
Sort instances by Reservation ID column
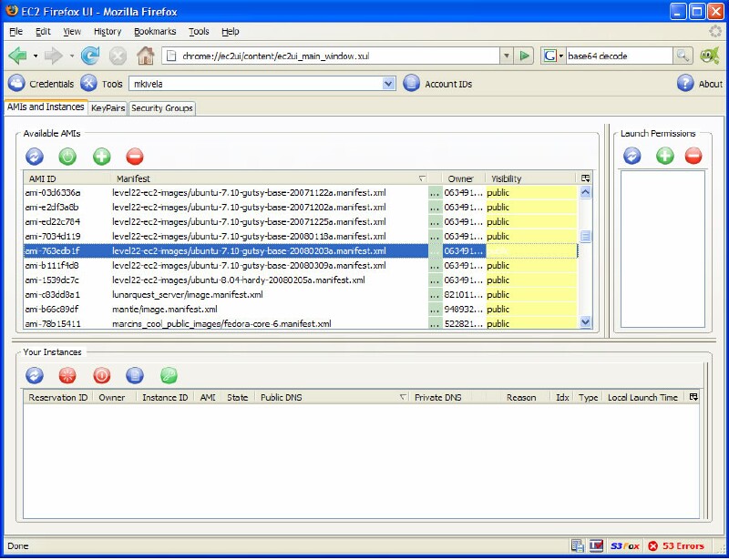[x=58, y=397]
